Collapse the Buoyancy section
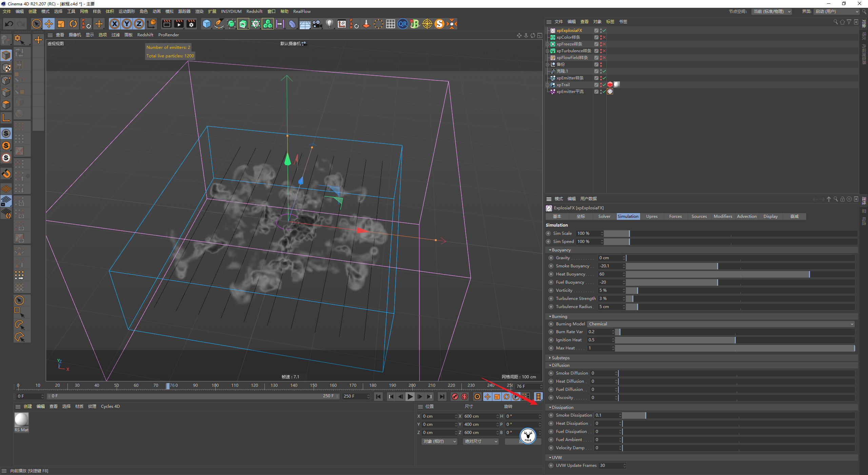Viewport: 868px width, 475px height. coord(561,250)
